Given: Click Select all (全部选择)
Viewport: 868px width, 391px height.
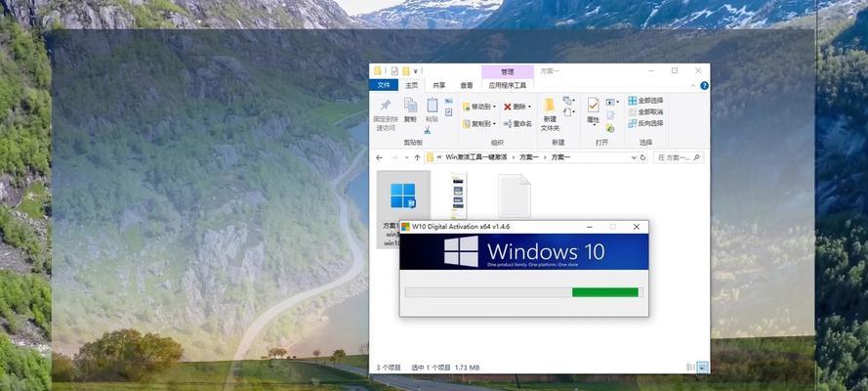Looking at the screenshot, I should (645, 101).
